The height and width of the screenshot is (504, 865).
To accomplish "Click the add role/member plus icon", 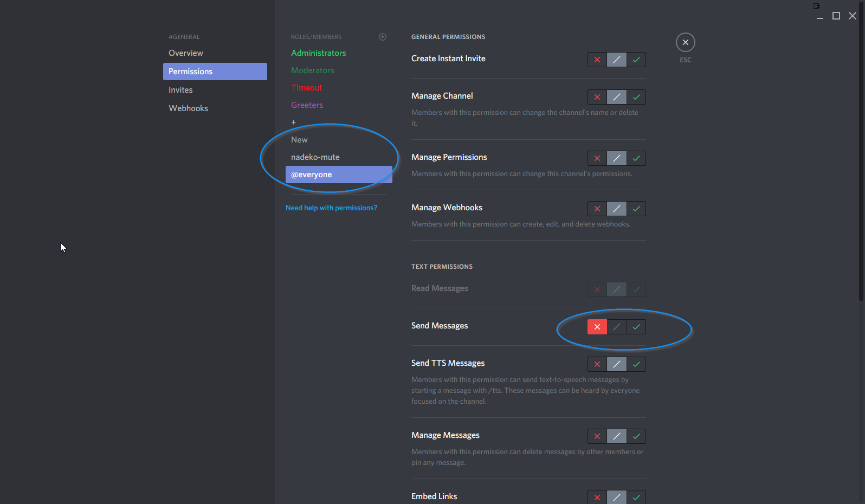I will 383,37.
